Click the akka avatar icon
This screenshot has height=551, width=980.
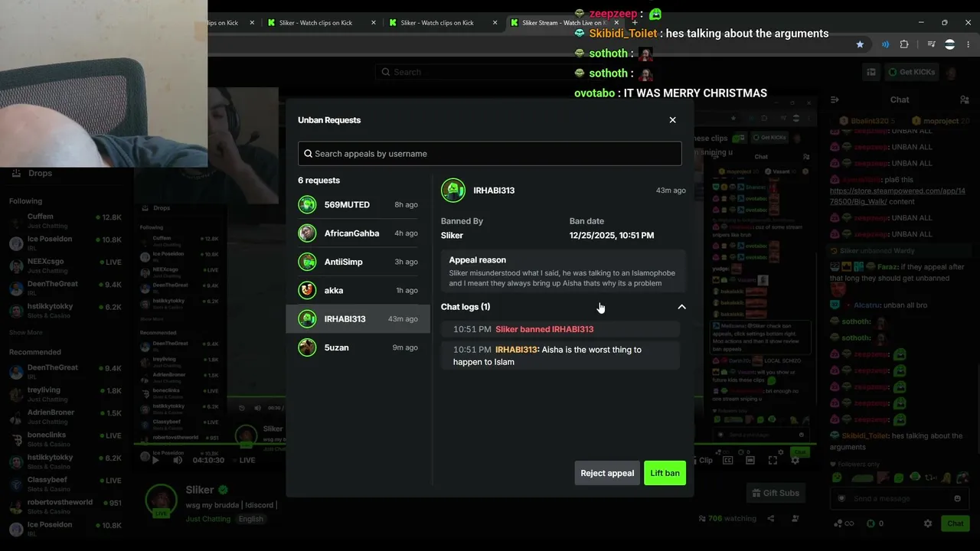point(307,291)
